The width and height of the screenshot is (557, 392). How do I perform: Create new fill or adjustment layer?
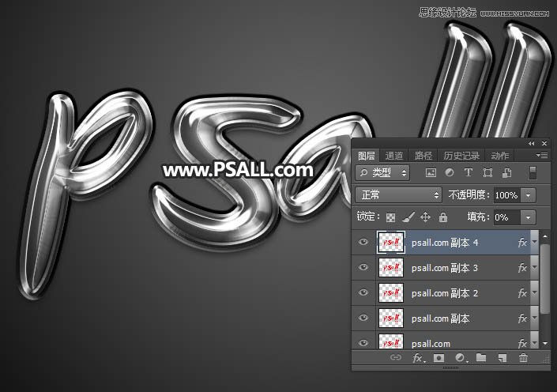pos(461,358)
